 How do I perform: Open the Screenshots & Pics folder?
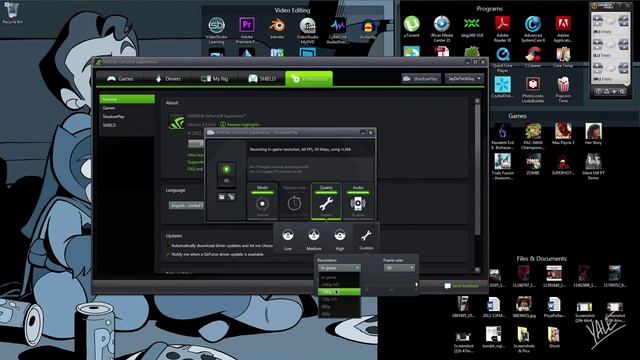pos(524,339)
